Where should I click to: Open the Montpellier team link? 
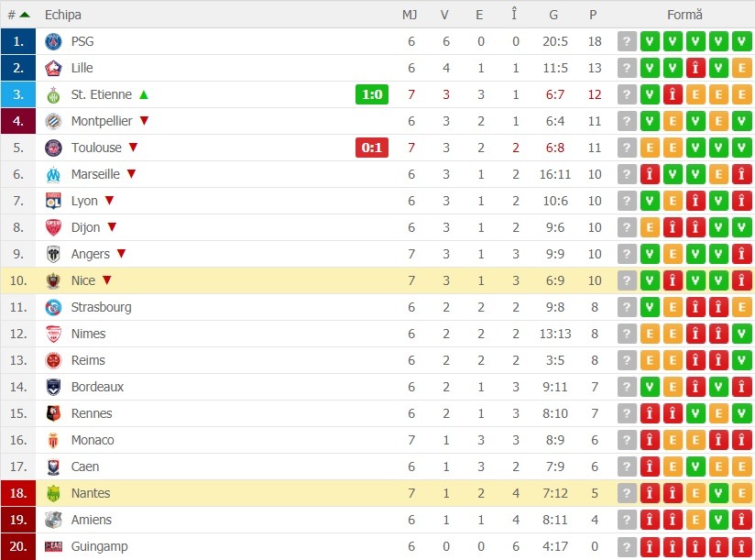click(x=102, y=121)
